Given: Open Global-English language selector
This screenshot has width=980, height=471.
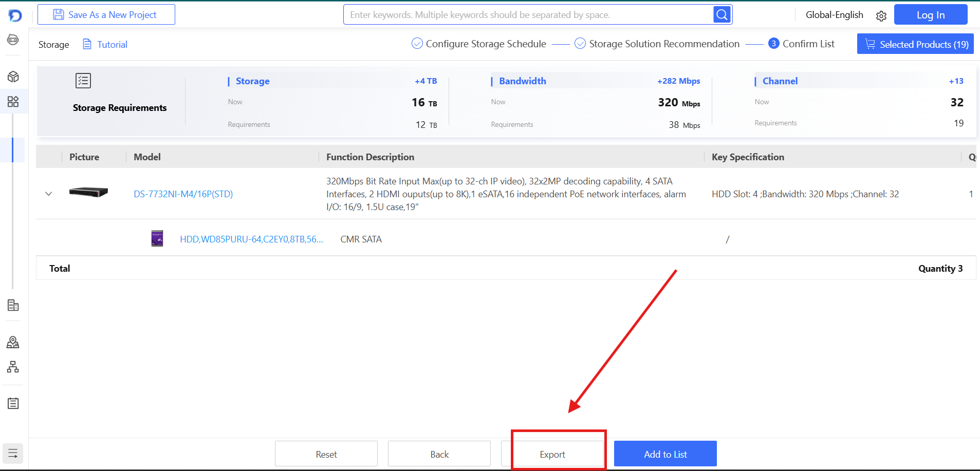Looking at the screenshot, I should pos(834,15).
